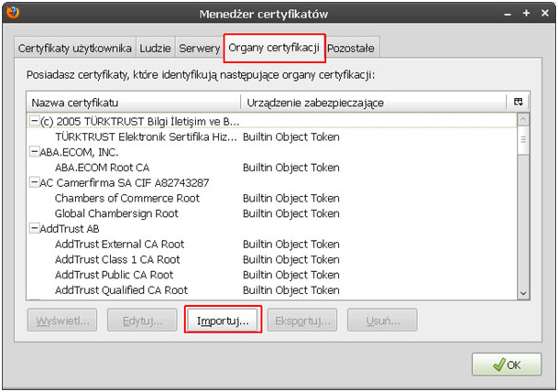Click the Importuj... button
Image resolution: width=558 pixels, height=392 pixels.
223,321
